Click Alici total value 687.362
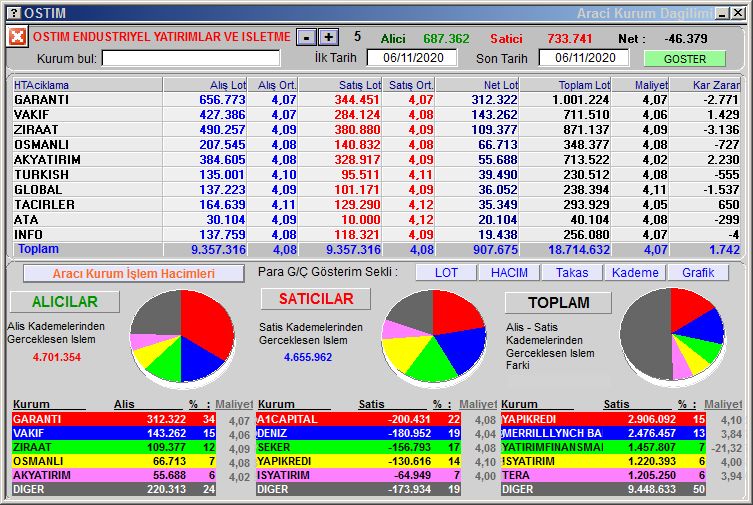 pyautogui.click(x=446, y=38)
